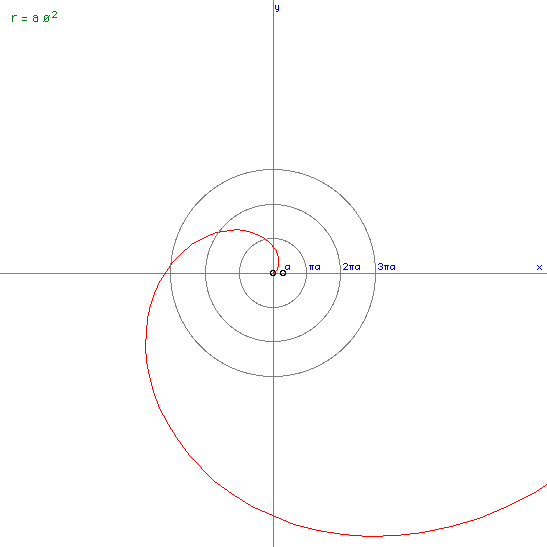
Task: Click the x axis label
Action: [539, 267]
